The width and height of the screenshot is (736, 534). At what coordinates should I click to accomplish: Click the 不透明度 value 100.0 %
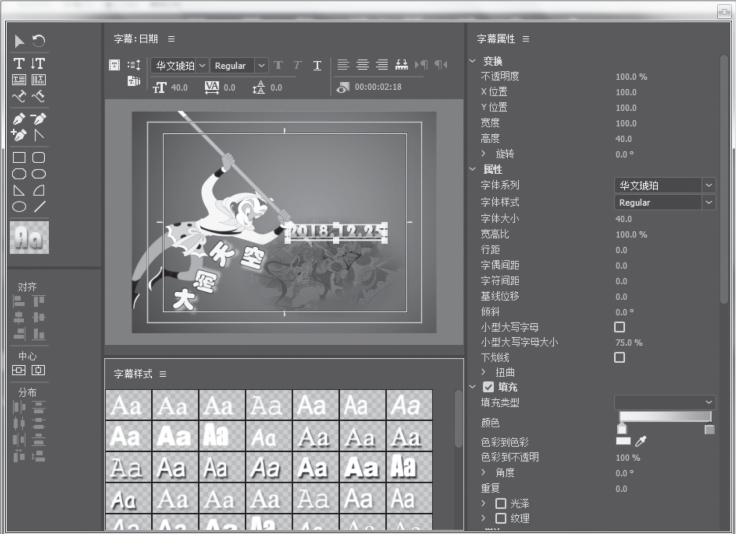(631, 76)
